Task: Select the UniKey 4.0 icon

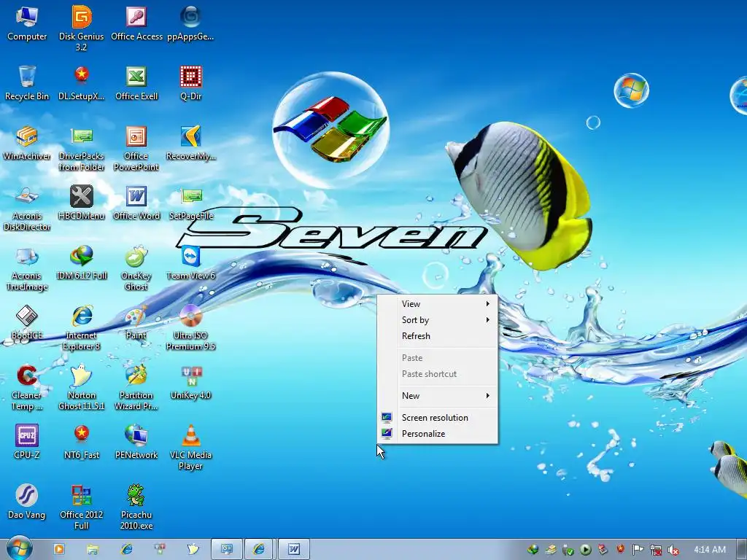Action: [190, 383]
